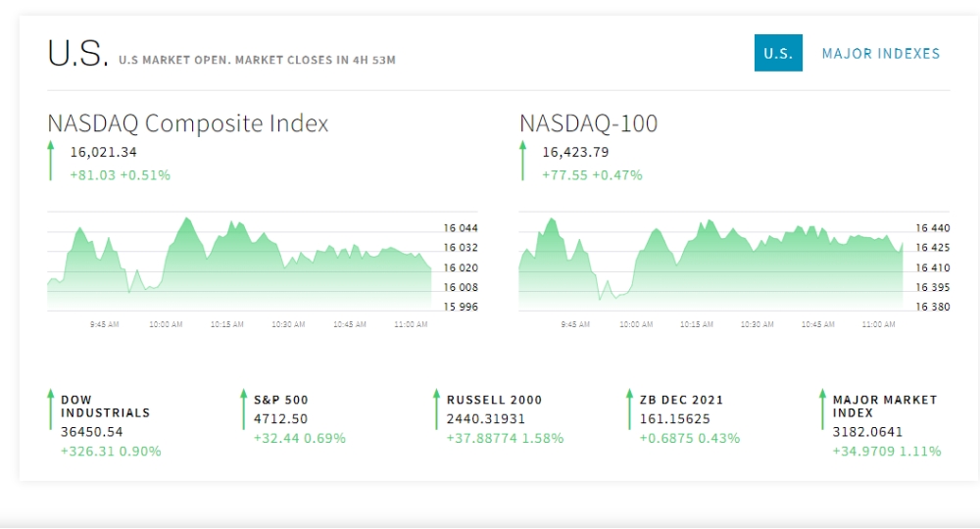Click the S&P 500 green up arrow
Screen dimensions: 980x529
tap(244, 409)
